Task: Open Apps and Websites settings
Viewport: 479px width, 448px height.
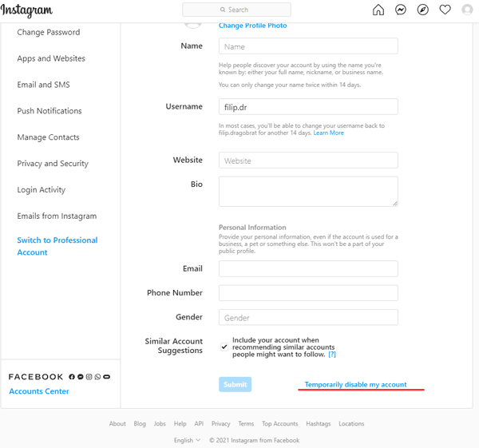Action: pos(51,58)
